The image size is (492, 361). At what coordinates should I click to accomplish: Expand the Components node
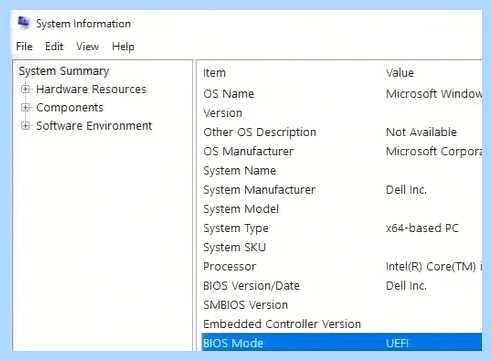click(x=25, y=107)
